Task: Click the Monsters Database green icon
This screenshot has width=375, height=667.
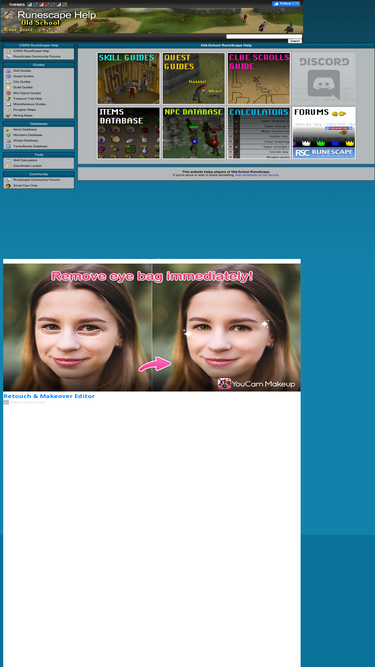Action: tap(8, 135)
